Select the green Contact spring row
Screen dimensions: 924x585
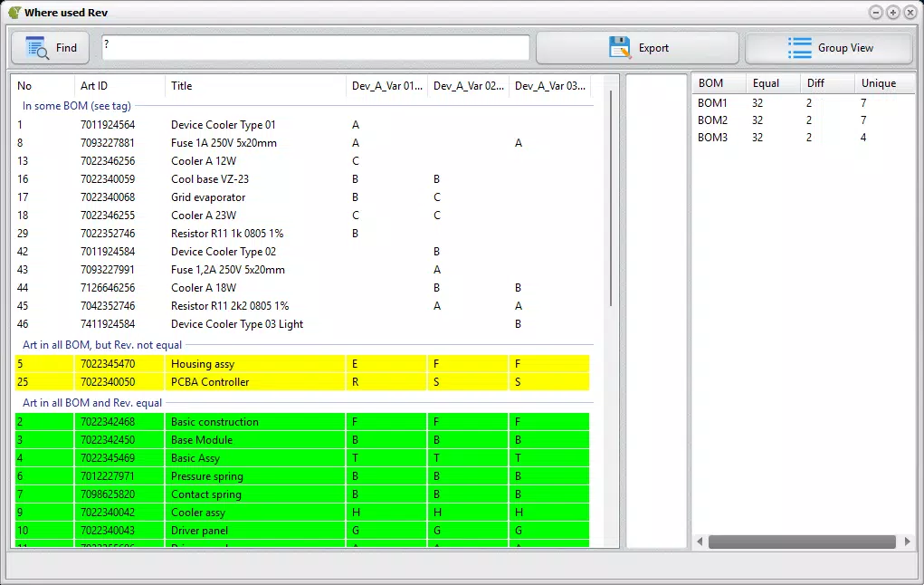(x=302, y=494)
